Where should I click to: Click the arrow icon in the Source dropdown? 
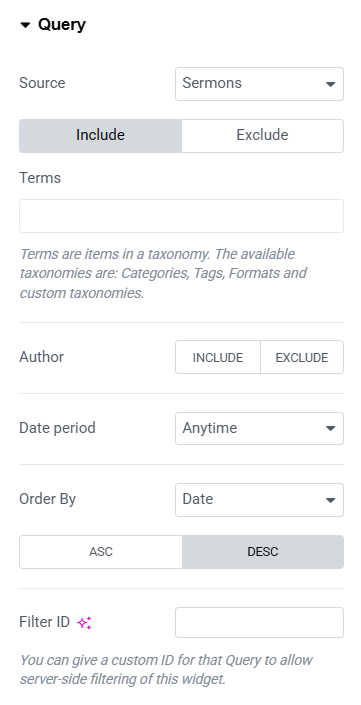point(330,84)
